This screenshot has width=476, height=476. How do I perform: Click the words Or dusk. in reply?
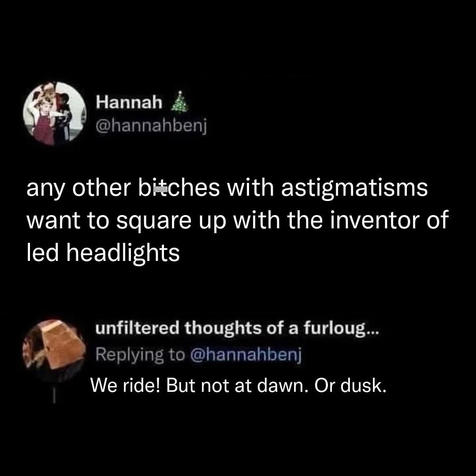(x=350, y=386)
